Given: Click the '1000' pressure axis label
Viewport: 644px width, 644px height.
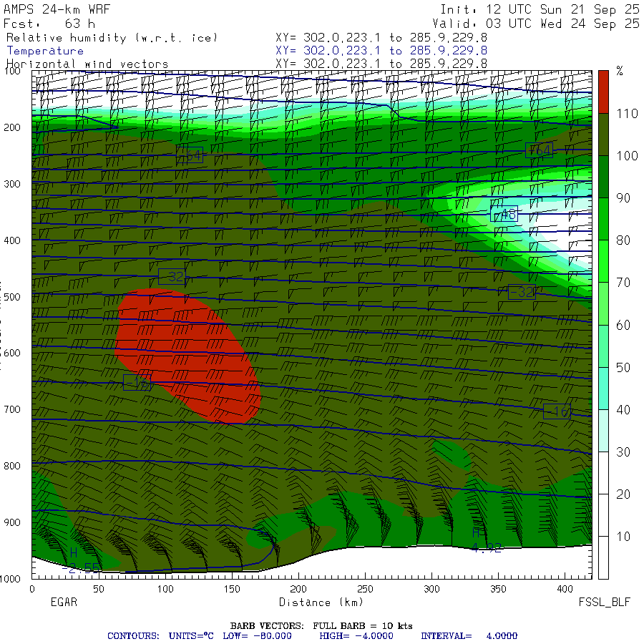Looking at the screenshot, I should (10, 579).
